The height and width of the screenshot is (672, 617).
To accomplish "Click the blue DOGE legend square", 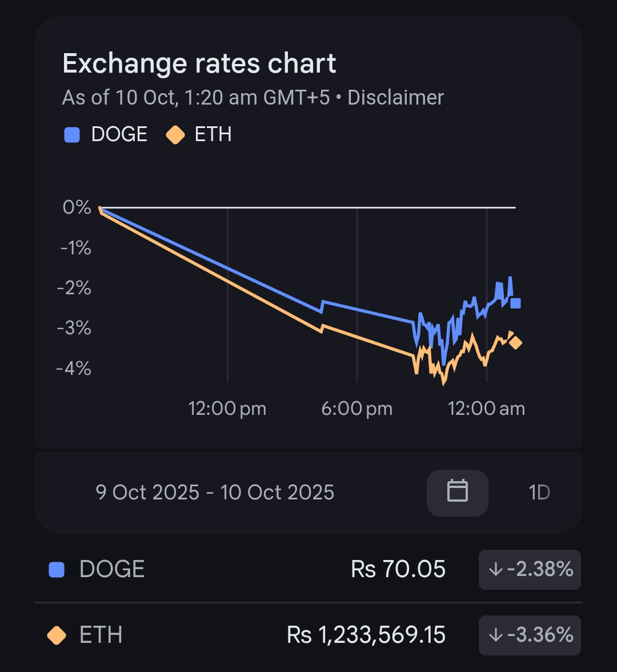I will tap(72, 135).
